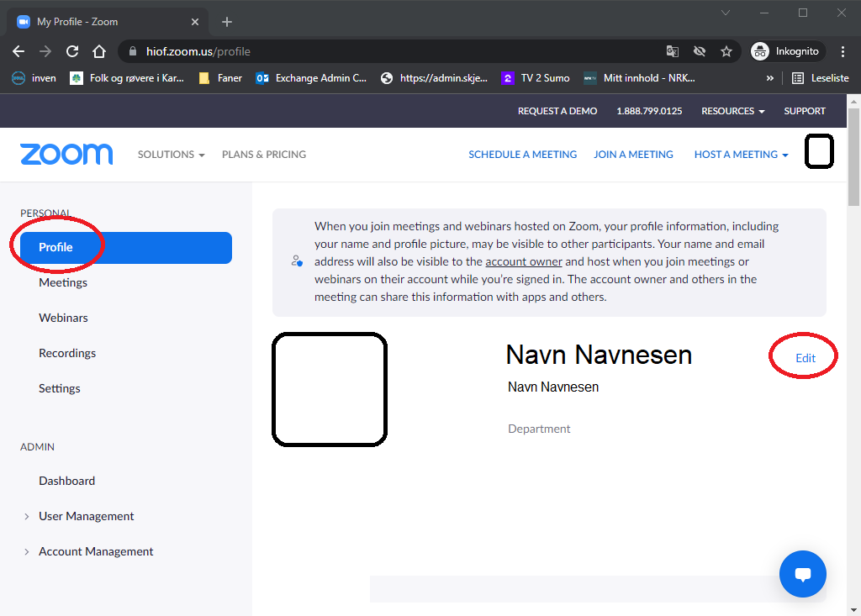Open the SUPPORT link
The image size is (861, 616).
tap(805, 111)
